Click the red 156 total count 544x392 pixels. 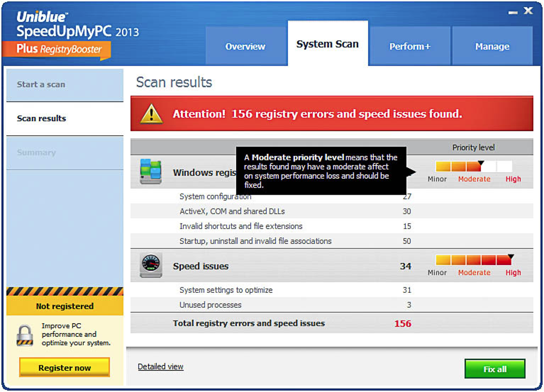(x=403, y=324)
